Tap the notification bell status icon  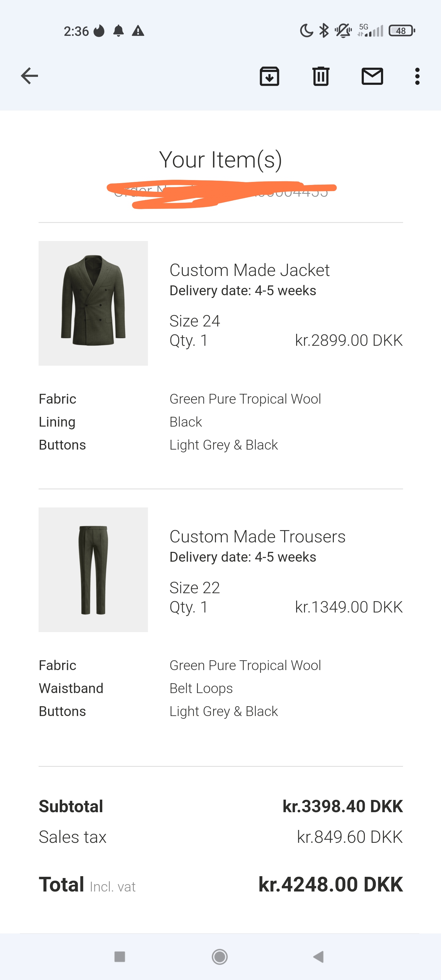coord(119,30)
